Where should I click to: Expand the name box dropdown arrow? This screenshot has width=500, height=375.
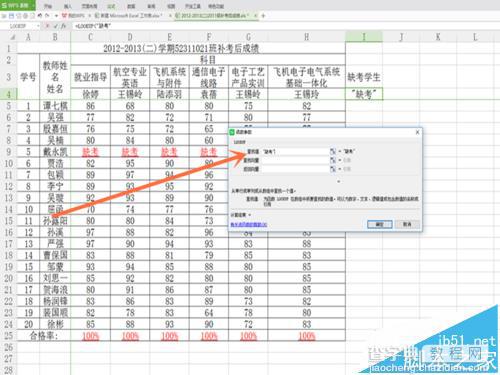pos(38,26)
